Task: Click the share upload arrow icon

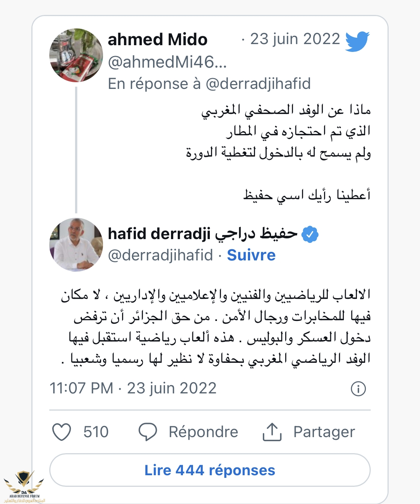Action: [272, 432]
